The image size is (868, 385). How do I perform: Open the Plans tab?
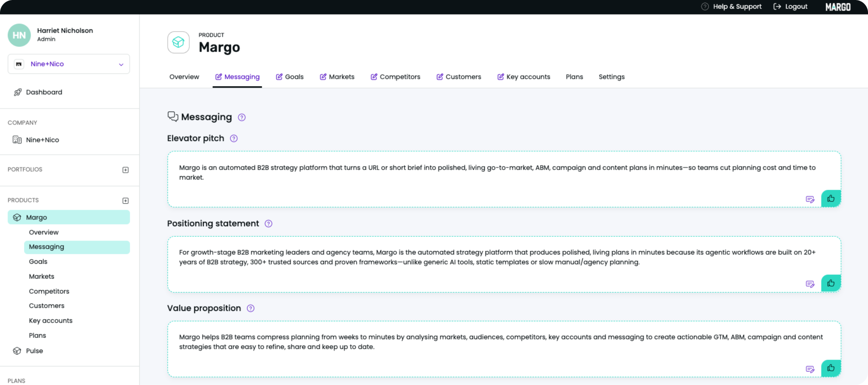[x=574, y=77]
